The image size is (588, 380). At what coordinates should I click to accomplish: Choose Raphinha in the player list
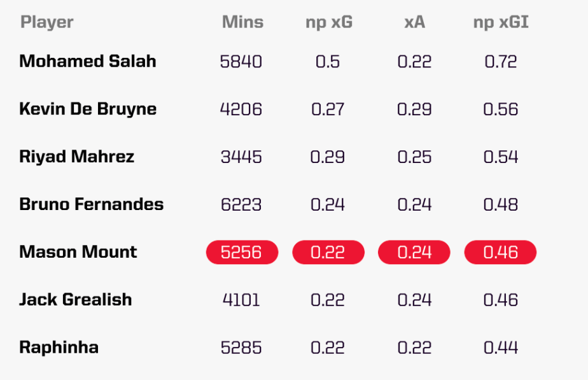pyautogui.click(x=59, y=348)
